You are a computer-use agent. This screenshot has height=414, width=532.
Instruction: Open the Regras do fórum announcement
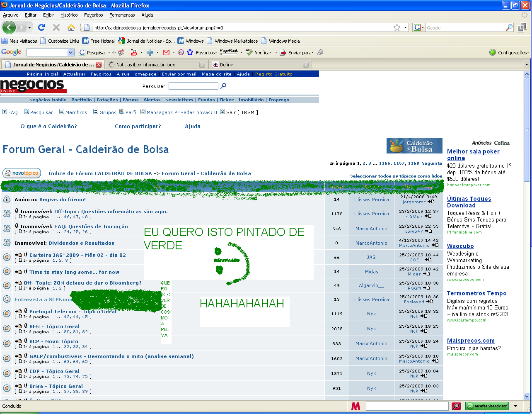(x=63, y=200)
